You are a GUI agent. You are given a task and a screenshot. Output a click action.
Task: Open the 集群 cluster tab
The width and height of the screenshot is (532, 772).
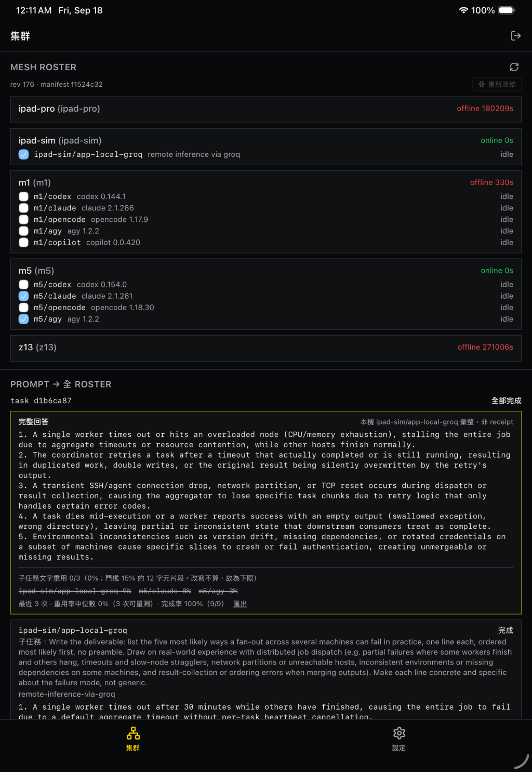pyautogui.click(x=133, y=739)
